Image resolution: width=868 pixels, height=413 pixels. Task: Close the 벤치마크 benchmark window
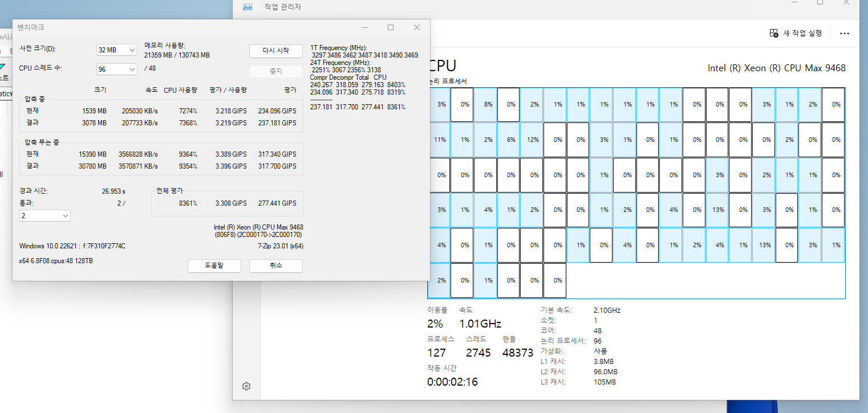[x=417, y=27]
